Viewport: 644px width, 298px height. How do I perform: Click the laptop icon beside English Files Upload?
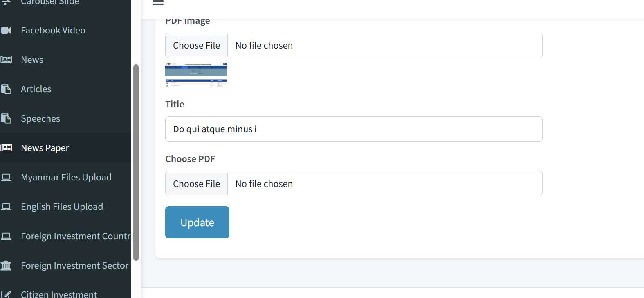click(6, 207)
